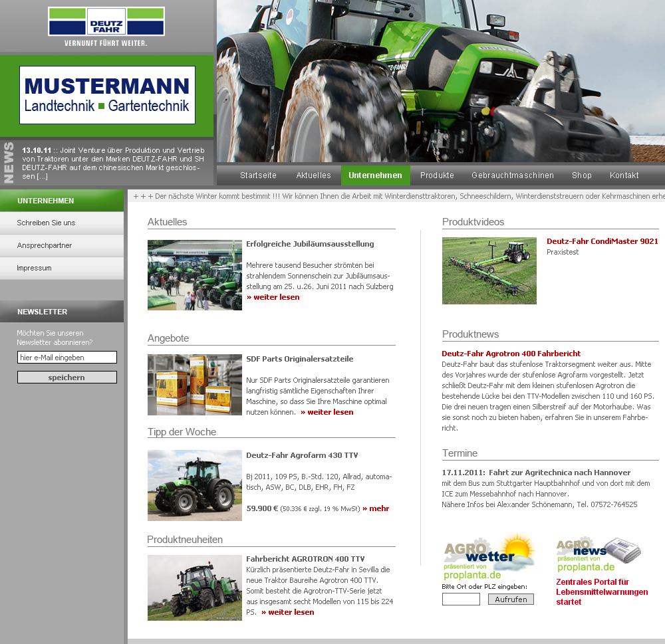Select Ansprechpartner in the sidebar
The width and height of the screenshot is (665, 644).
pyautogui.click(x=45, y=245)
